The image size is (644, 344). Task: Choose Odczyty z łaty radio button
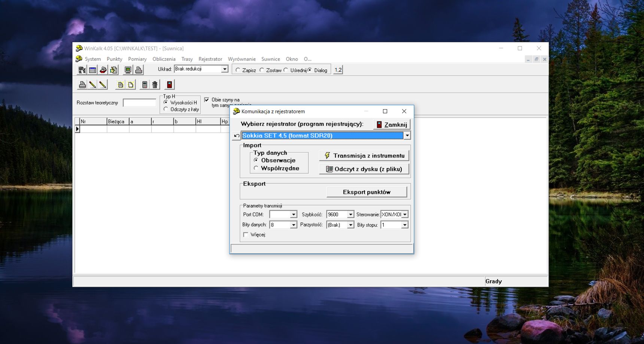(x=166, y=109)
